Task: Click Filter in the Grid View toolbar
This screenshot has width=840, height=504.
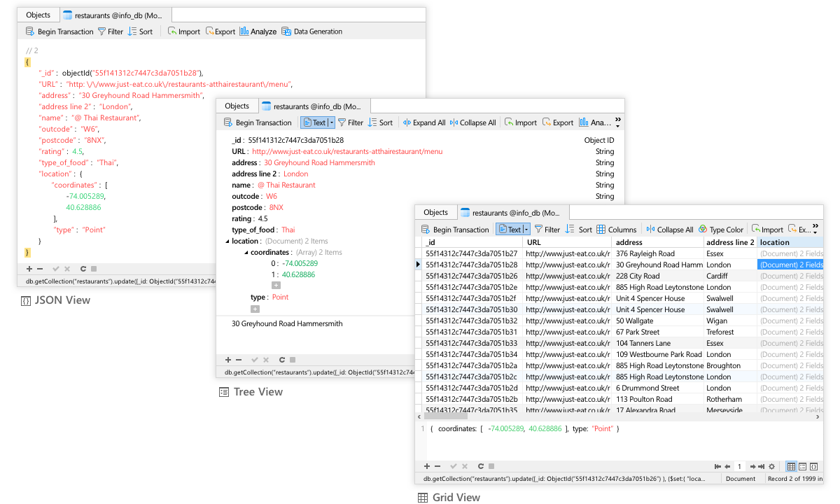Action: pyautogui.click(x=547, y=230)
